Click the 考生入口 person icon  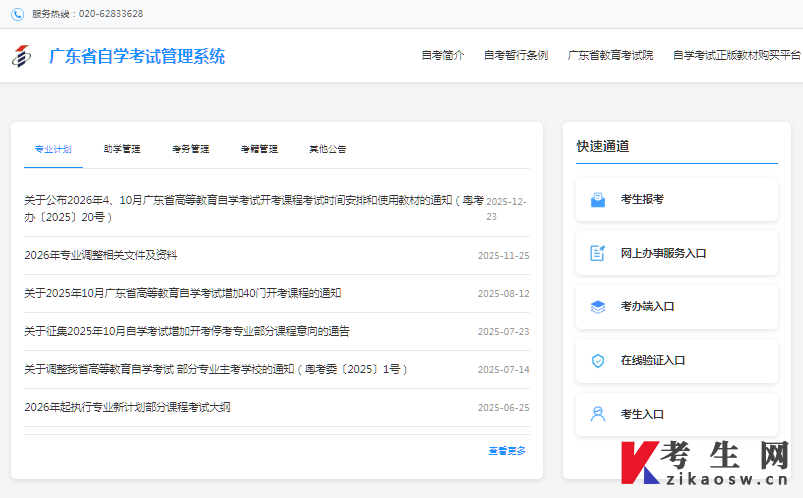598,414
